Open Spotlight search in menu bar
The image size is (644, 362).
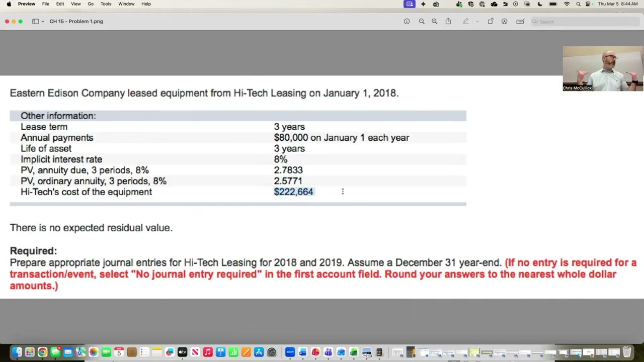578,4
